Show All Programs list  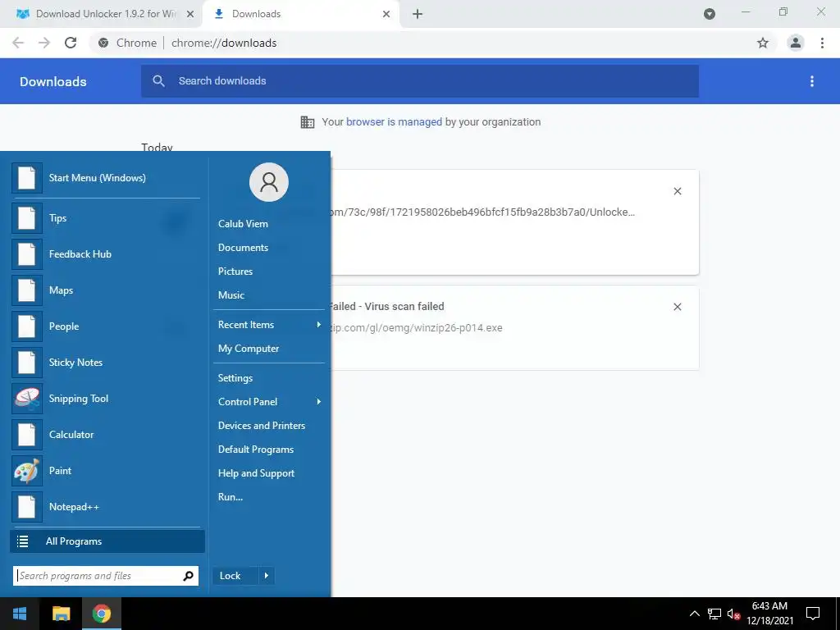107,541
